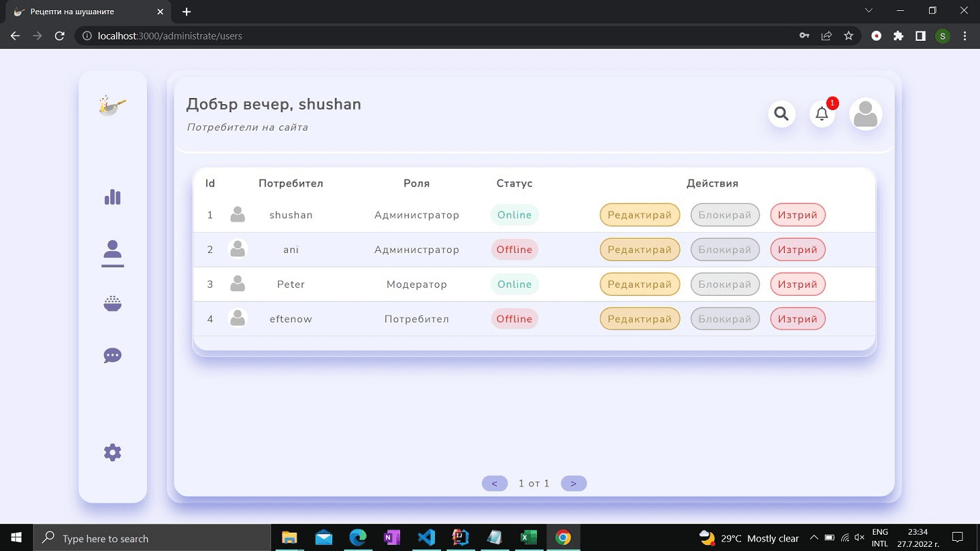Click shushan's avatar in the table
The image size is (980, 551).
[x=238, y=215]
